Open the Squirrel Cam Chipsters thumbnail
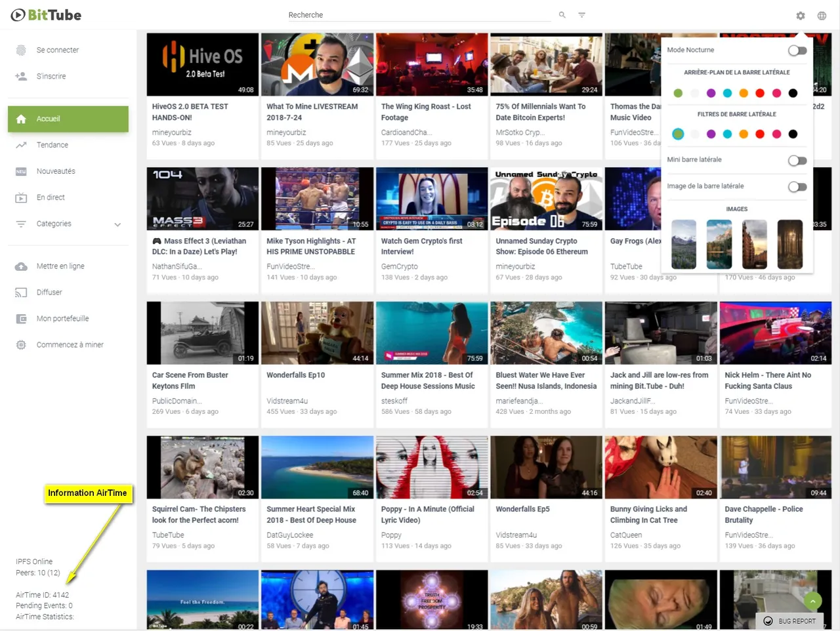This screenshot has height=631, width=840. coord(203,467)
